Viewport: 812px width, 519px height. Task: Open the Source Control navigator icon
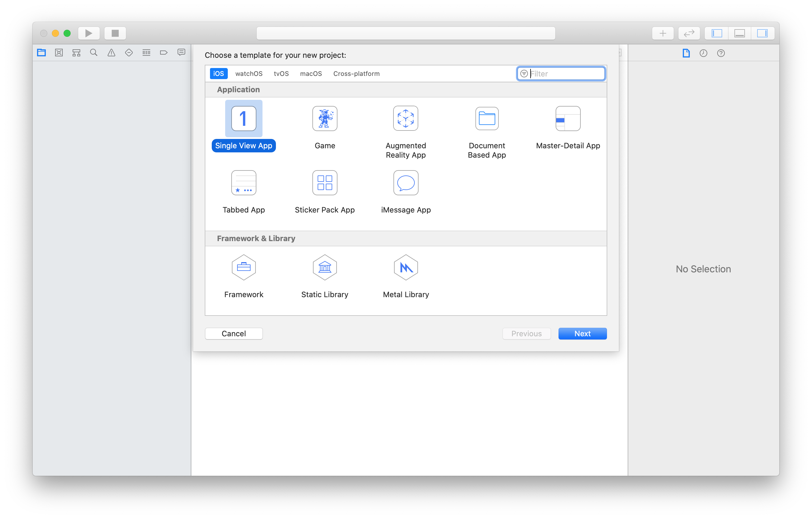(x=59, y=53)
